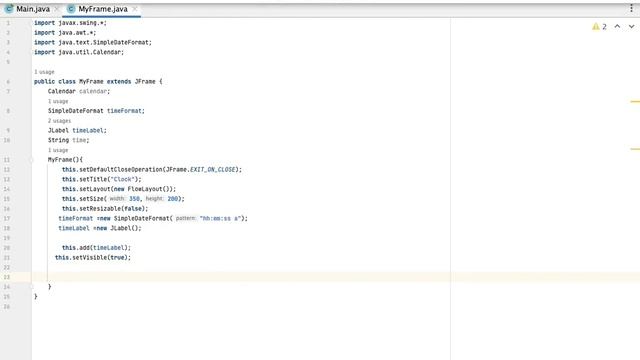Switch to the Main.java tab
Viewport: 640px width, 360px height.
tap(33, 9)
